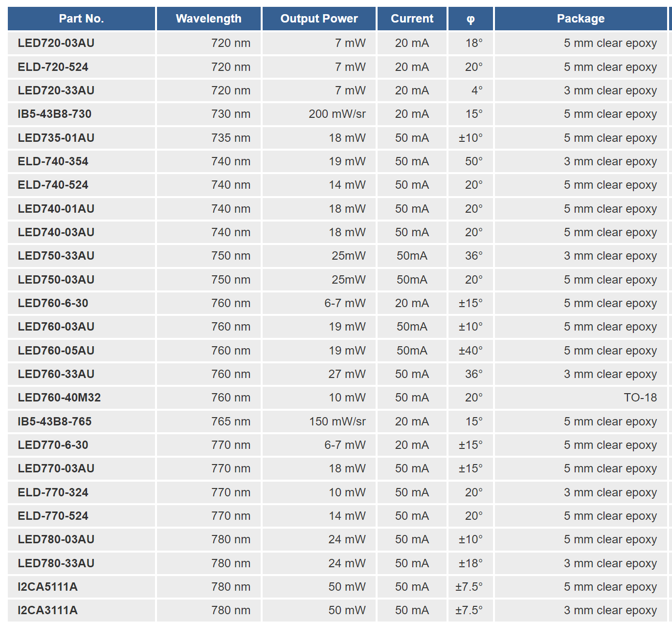Open the LED720-03AU part link
672x622 pixels.
[x=56, y=43]
